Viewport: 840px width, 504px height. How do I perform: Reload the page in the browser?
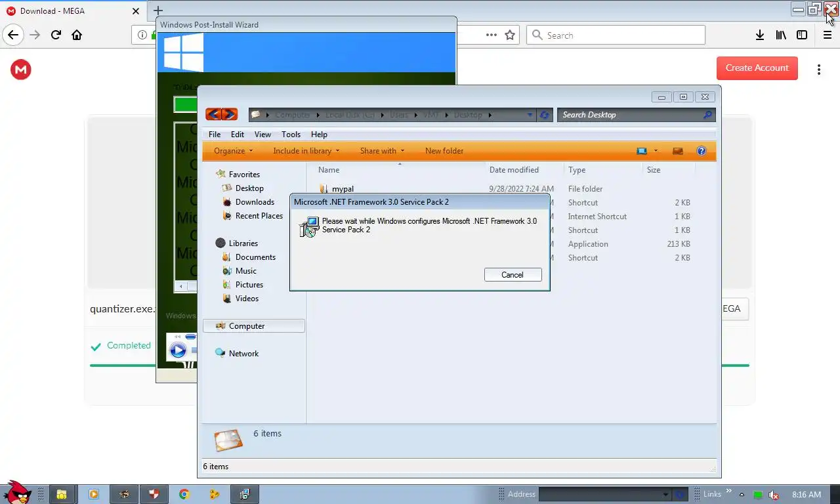[56, 35]
